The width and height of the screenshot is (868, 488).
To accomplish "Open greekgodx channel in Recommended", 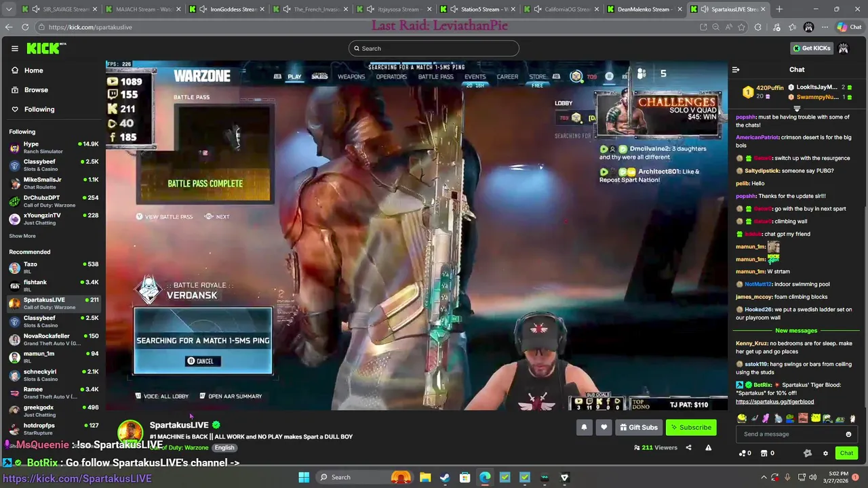I will 53,411.
